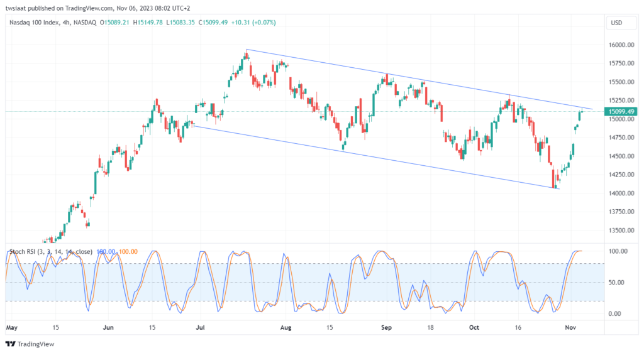The height and width of the screenshot is (353, 644).
Task: Click the current price tag 15099.49
Action: coord(621,112)
